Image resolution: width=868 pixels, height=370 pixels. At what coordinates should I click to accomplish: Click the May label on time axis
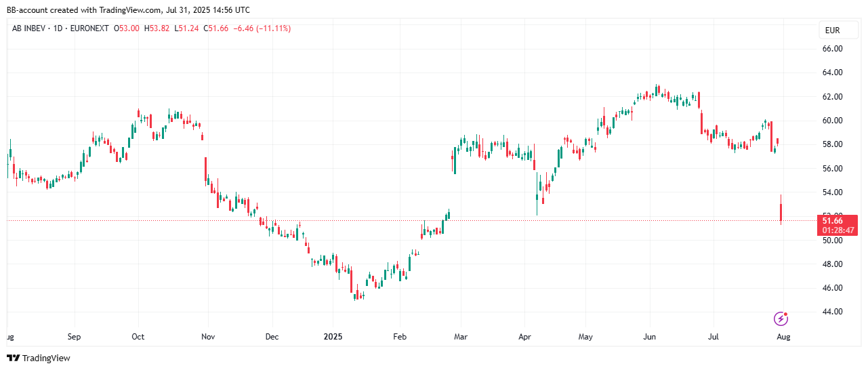586,336
